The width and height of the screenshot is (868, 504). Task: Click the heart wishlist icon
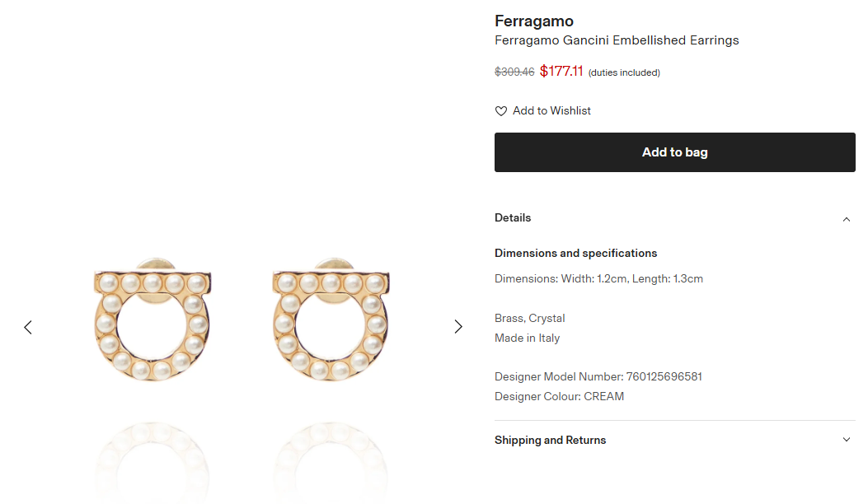pyautogui.click(x=501, y=111)
